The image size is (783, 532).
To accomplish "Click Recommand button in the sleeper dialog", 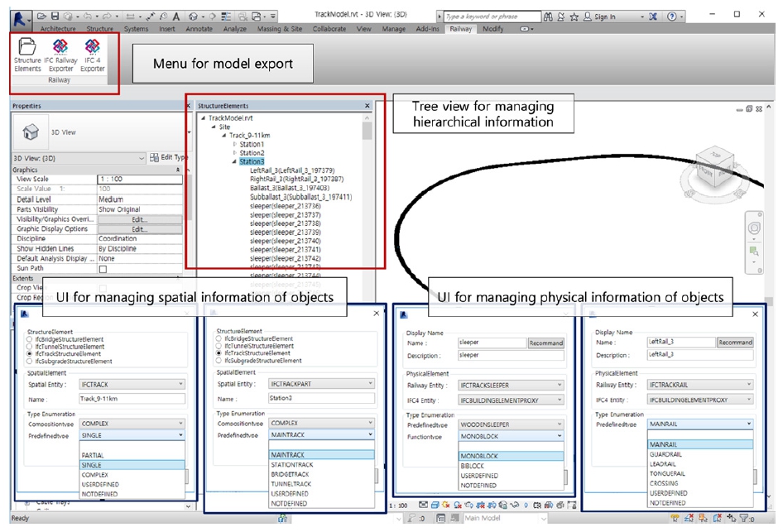I will coord(546,343).
